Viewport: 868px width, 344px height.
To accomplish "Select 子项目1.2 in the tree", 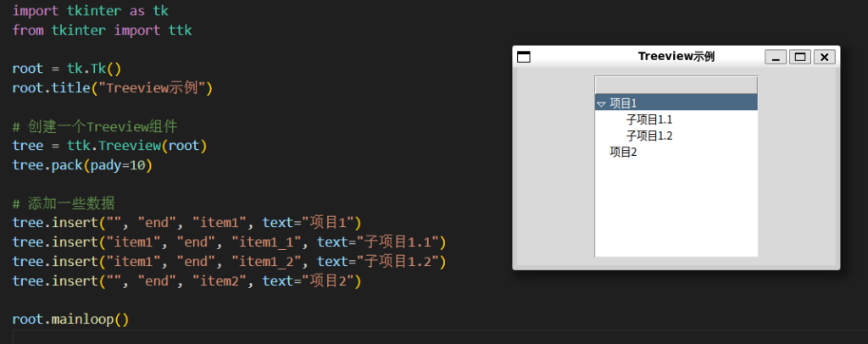I will click(x=648, y=136).
